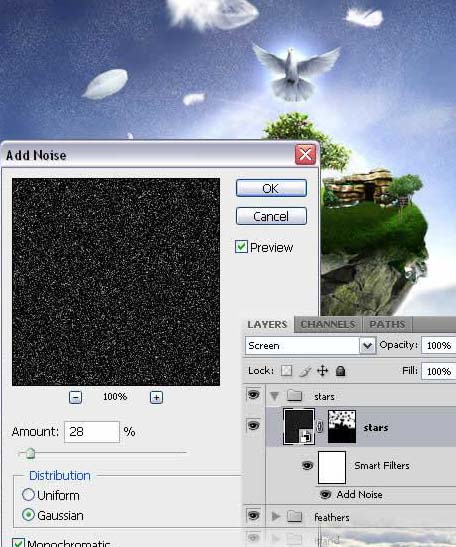Click the lock all padlock icon
The height and width of the screenshot is (547, 456).
[340, 371]
